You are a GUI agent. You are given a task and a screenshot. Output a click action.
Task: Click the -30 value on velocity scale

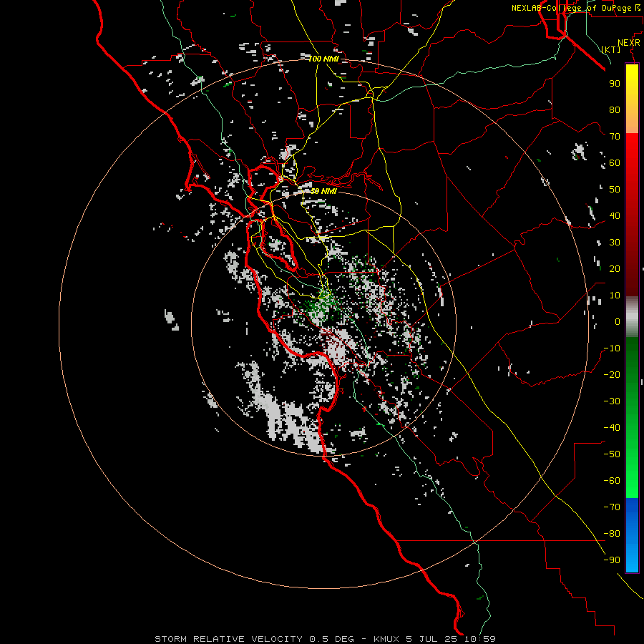[x=612, y=401]
